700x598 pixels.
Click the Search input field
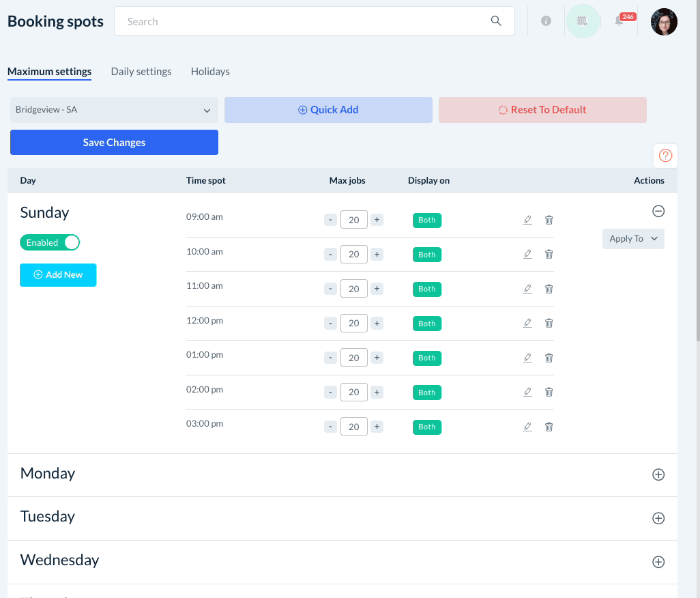click(300, 21)
